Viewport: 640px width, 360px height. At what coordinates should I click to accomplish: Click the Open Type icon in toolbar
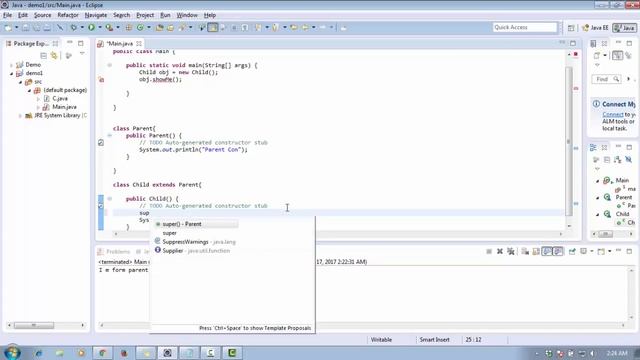[x=160, y=27]
